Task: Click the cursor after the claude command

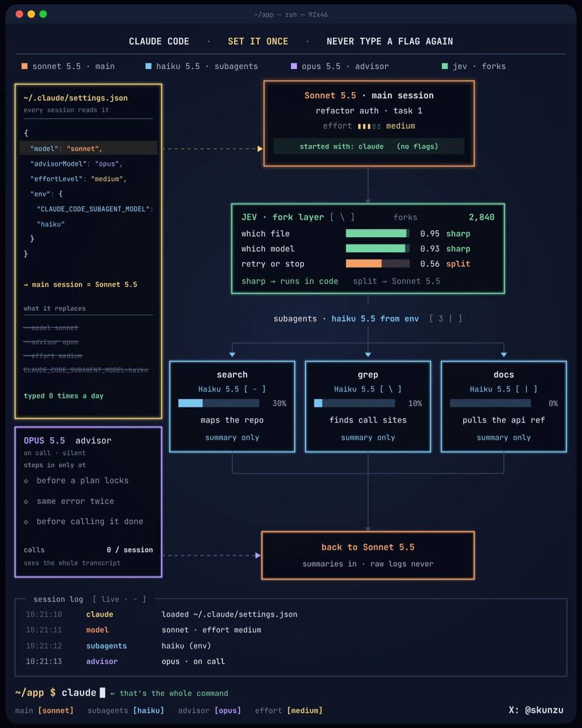Action: 102,693
